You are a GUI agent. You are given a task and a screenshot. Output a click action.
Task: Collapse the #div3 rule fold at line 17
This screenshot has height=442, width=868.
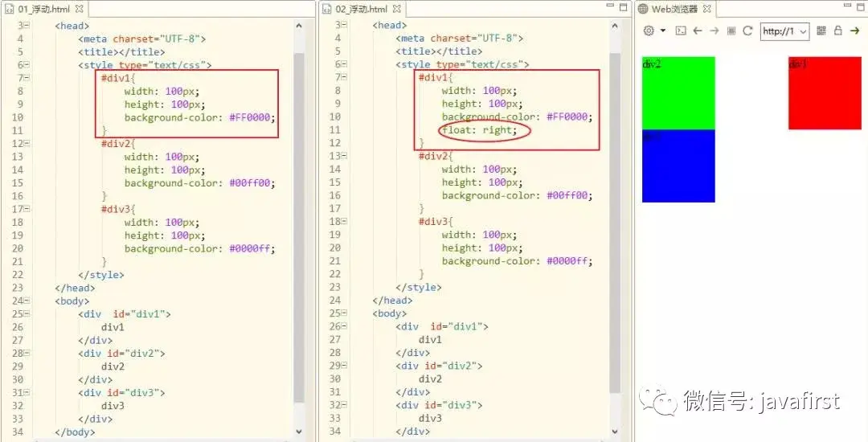(26, 209)
